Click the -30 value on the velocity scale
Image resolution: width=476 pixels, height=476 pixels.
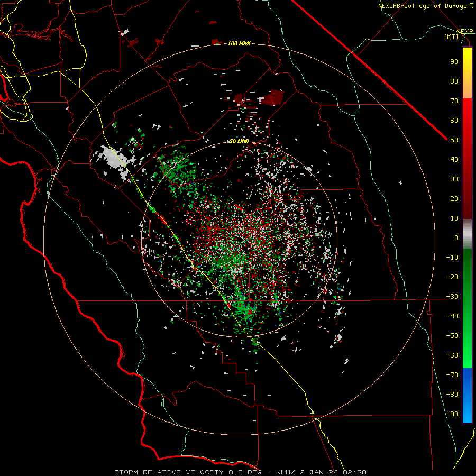pyautogui.click(x=452, y=297)
